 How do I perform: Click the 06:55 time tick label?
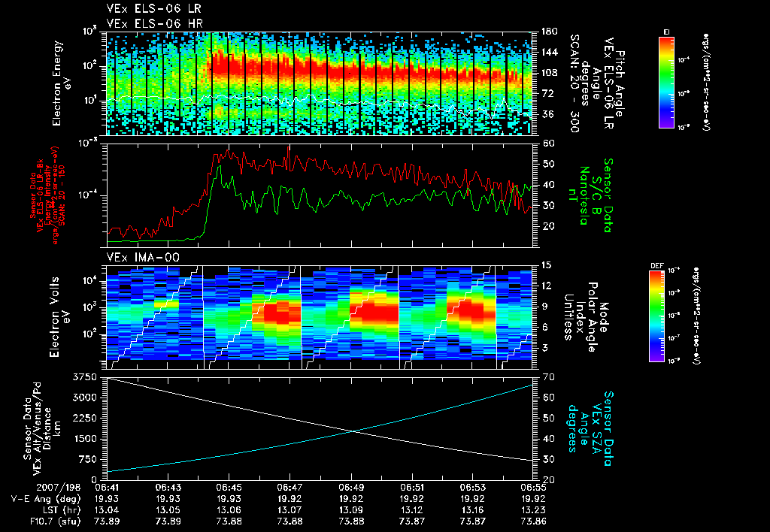tap(533, 488)
